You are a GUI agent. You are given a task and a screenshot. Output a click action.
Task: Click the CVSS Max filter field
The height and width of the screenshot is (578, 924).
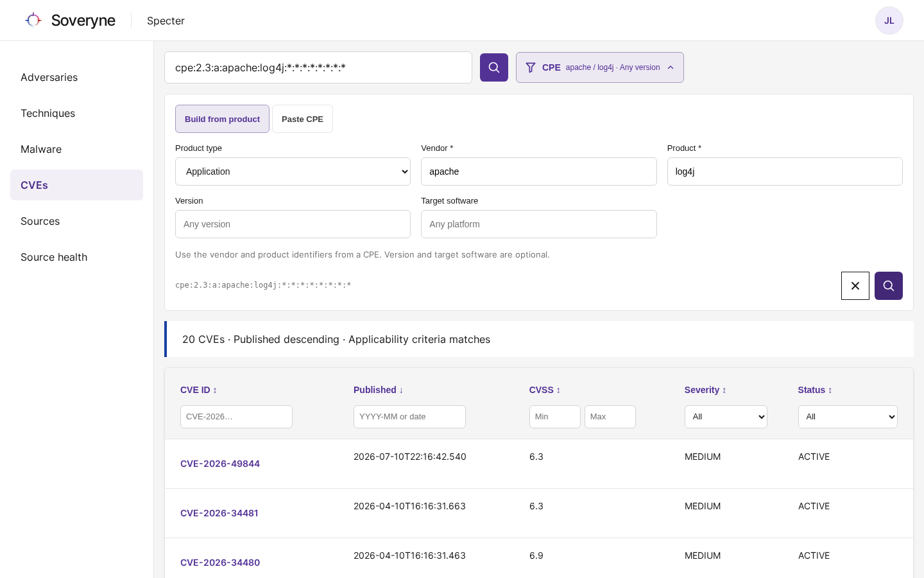point(610,417)
